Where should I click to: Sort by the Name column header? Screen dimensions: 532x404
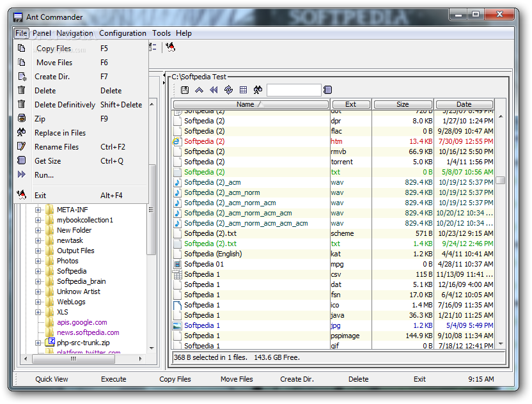point(251,104)
